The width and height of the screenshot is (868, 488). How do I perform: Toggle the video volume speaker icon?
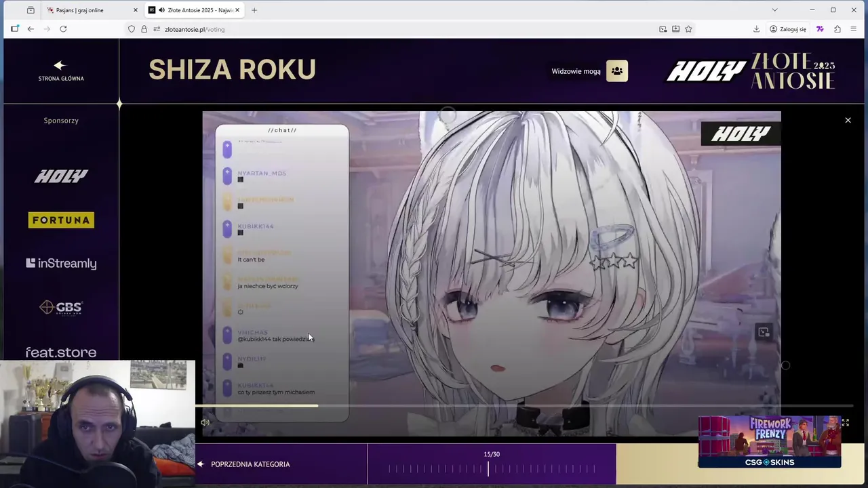point(205,422)
